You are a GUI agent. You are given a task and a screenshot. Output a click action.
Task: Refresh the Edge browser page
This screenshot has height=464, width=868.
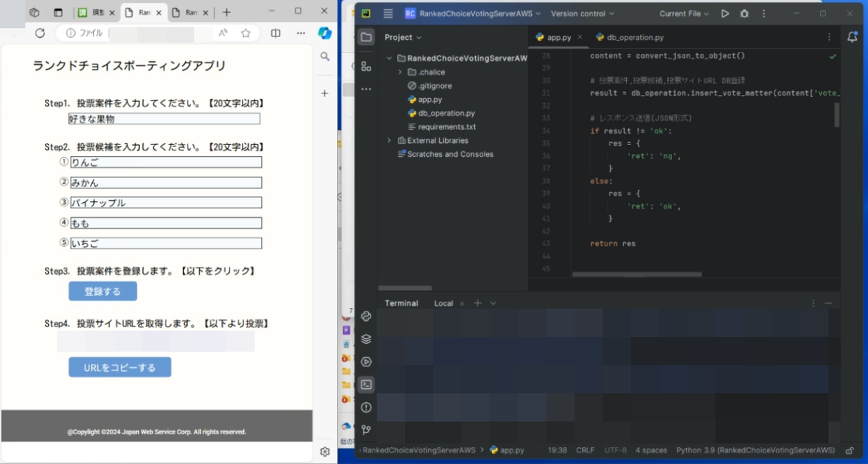point(40,33)
